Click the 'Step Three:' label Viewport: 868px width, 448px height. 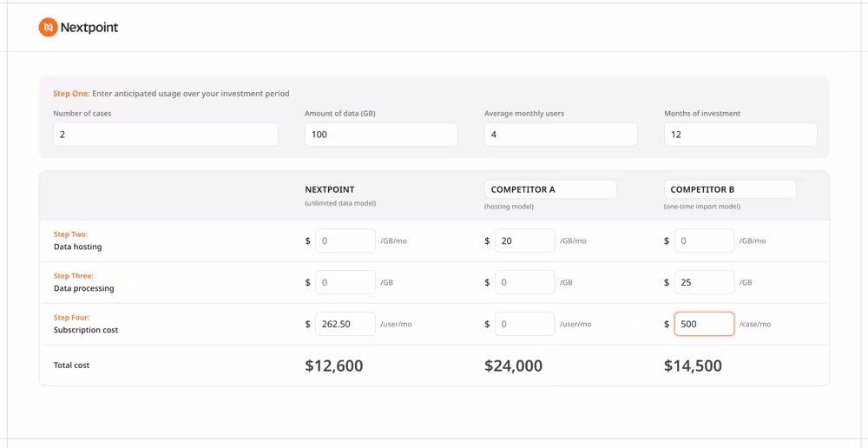point(74,276)
